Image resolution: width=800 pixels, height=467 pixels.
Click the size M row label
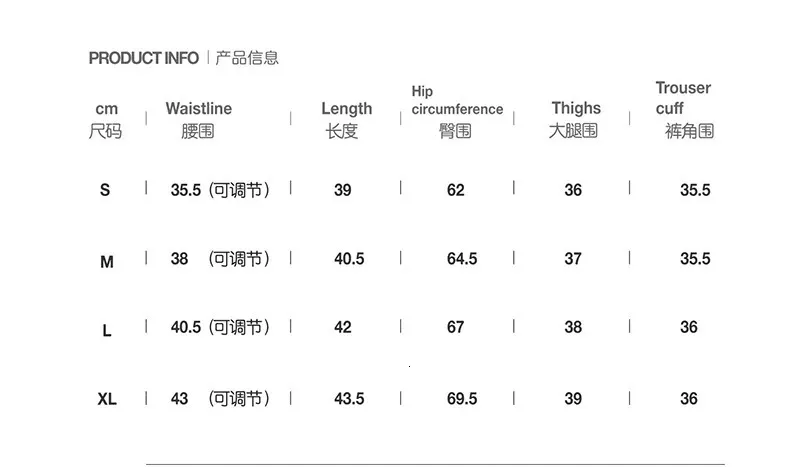[107, 262]
